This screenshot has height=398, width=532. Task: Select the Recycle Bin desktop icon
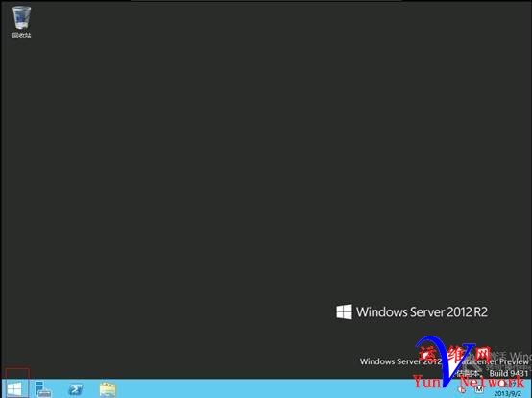(21, 22)
